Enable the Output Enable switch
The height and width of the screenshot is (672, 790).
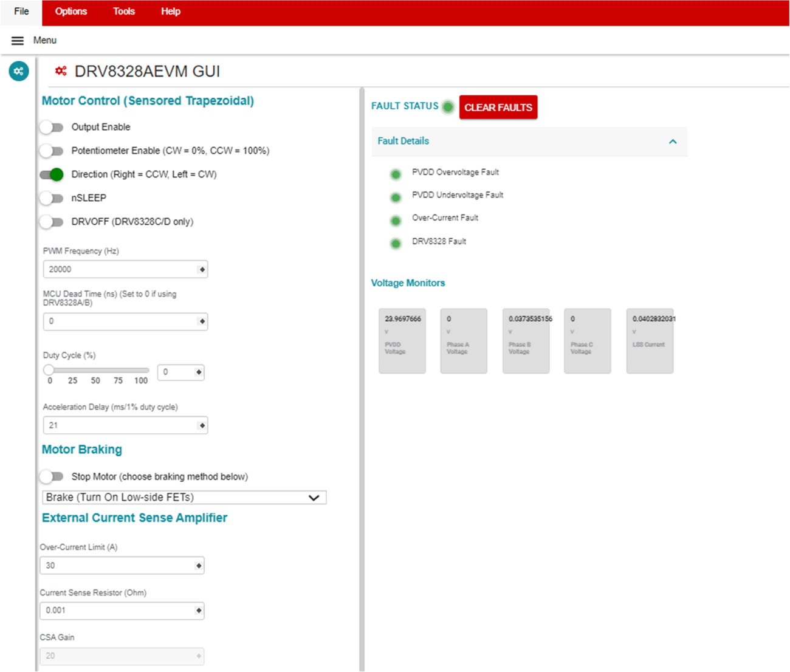52,127
